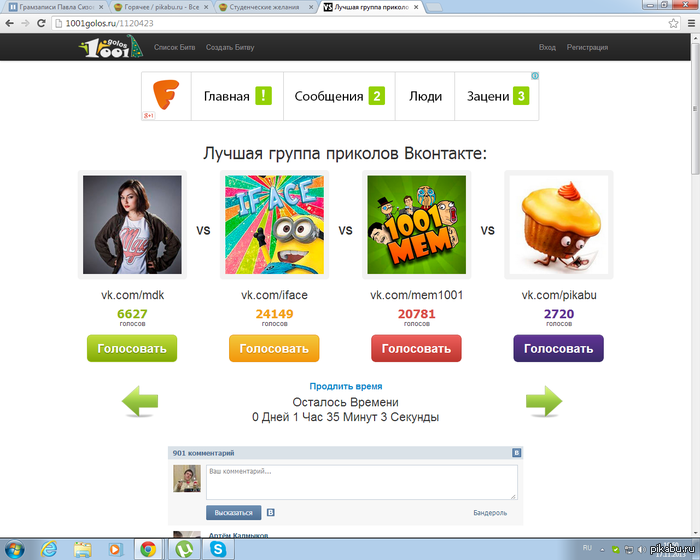Click the green notification badge 2 on Сообщения
The height and width of the screenshot is (560, 700).
click(x=376, y=96)
